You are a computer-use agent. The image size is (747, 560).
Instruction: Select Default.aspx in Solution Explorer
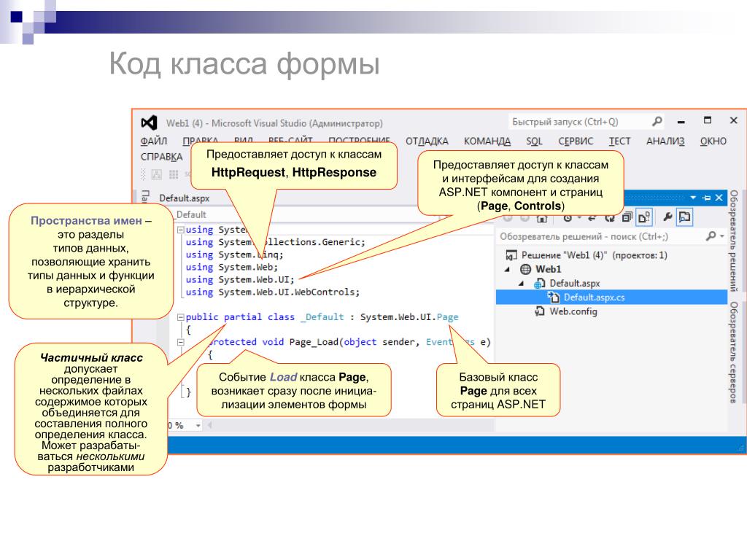[x=575, y=284]
